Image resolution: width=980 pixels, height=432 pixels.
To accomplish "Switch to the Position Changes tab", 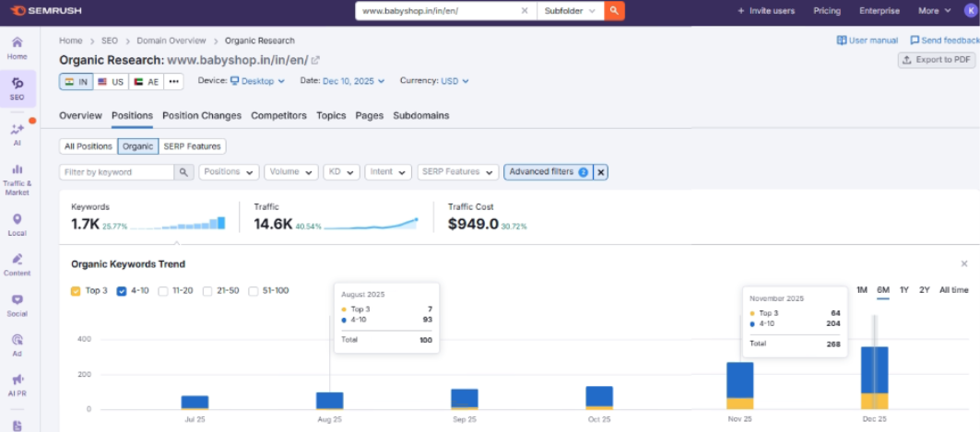I will pos(201,116).
